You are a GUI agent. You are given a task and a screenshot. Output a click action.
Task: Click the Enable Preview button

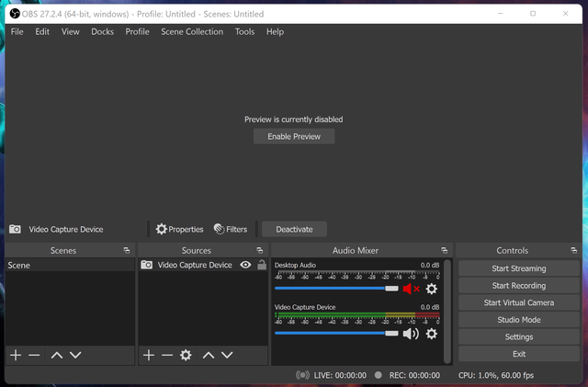click(294, 137)
